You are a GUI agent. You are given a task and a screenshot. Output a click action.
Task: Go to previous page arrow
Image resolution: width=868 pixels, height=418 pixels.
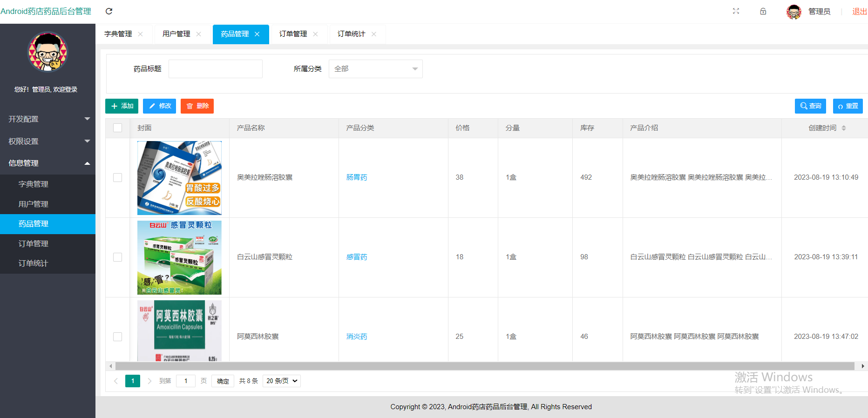coord(116,381)
